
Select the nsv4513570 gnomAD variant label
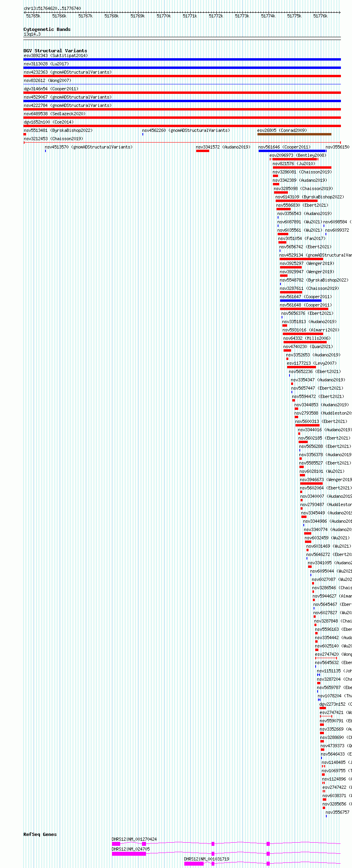pyautogui.click(x=89, y=147)
